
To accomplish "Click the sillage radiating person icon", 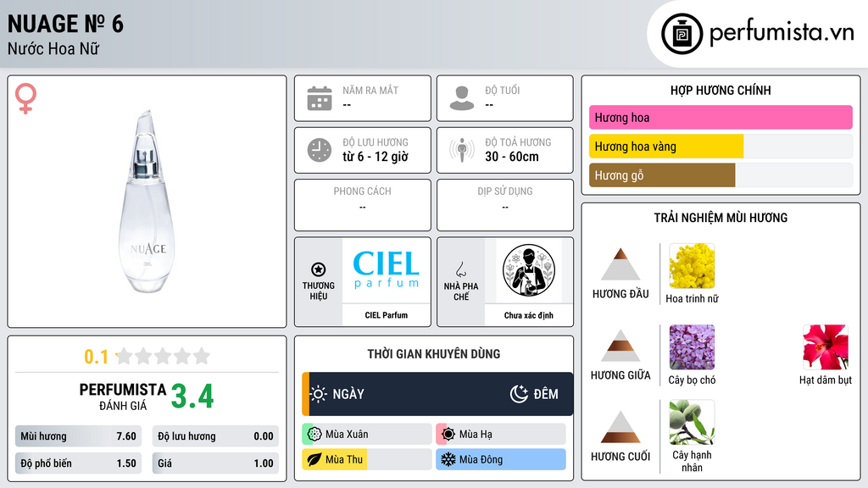I will point(462,150).
